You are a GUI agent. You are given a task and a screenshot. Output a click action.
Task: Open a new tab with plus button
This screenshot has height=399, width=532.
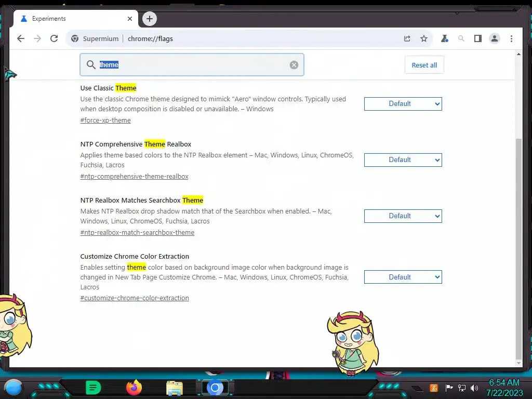coord(149,19)
